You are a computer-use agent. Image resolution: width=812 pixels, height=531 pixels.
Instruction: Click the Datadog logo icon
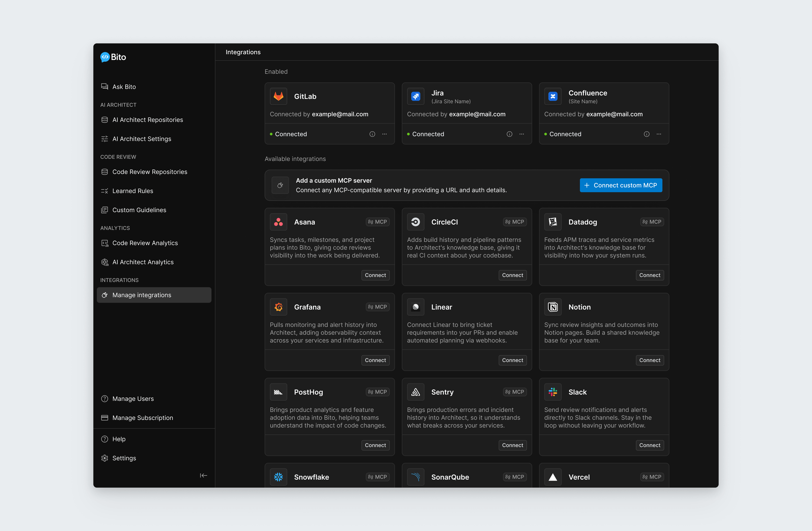(x=553, y=222)
